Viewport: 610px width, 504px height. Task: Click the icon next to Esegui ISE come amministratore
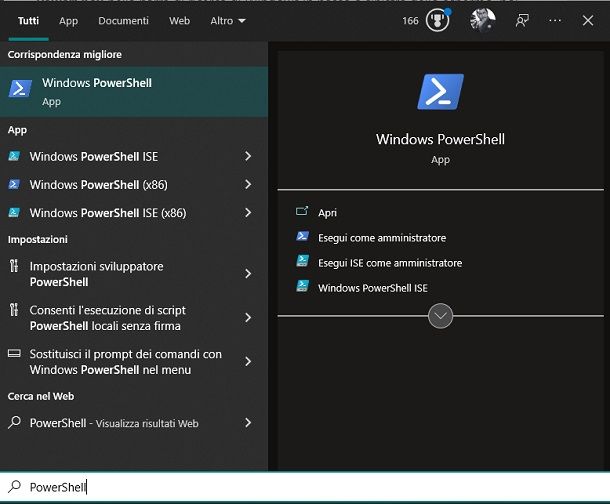[x=302, y=261]
